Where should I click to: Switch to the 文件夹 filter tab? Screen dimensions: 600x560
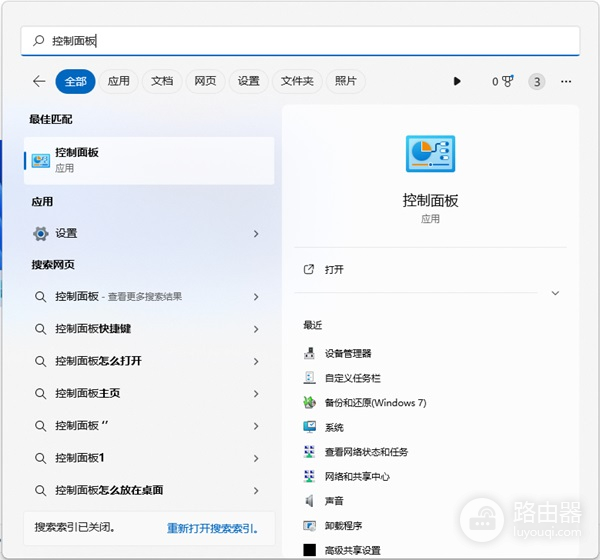297,82
